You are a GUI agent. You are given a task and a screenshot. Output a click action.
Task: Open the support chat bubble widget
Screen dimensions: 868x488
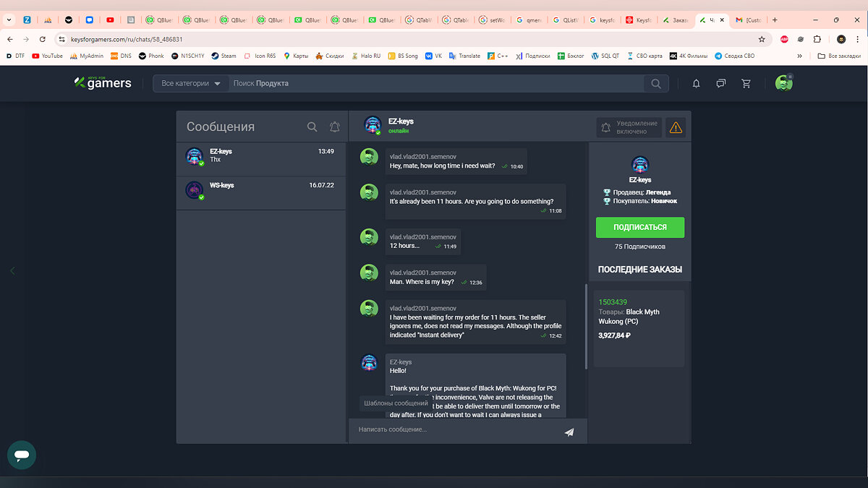coord(22,455)
